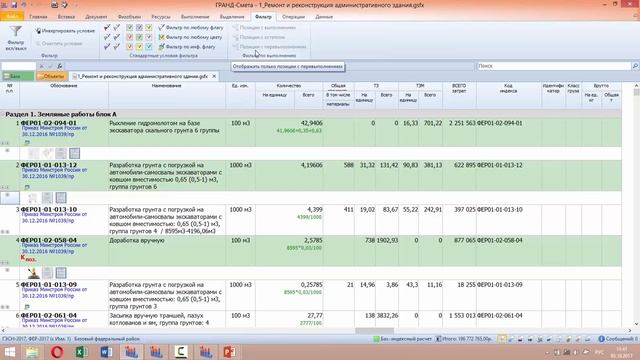
Task: Select the section header Раздел 1. Земляные работы блок А
Action: [61, 114]
